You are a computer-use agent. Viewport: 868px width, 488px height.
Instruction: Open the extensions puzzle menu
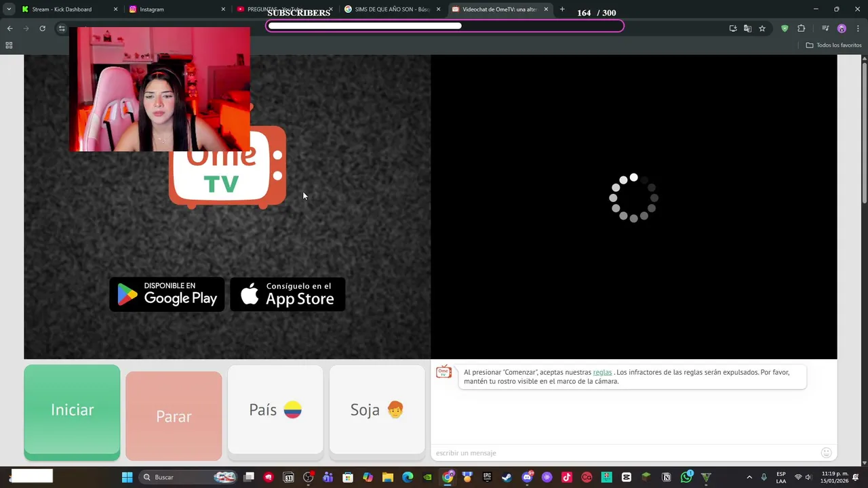coord(801,28)
